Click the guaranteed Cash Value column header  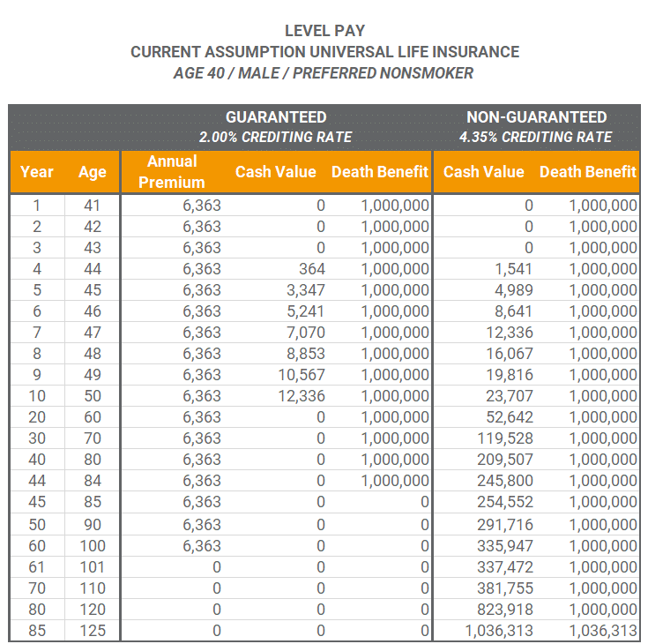pyautogui.click(x=276, y=172)
